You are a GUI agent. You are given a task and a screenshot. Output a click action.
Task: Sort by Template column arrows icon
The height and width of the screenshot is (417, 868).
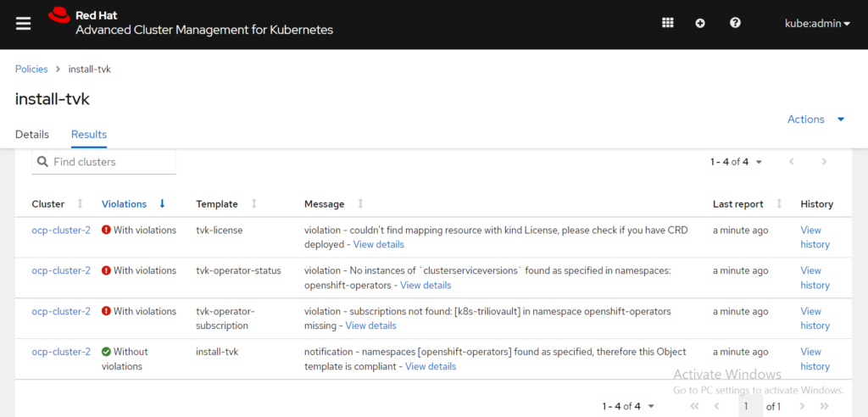254,203
